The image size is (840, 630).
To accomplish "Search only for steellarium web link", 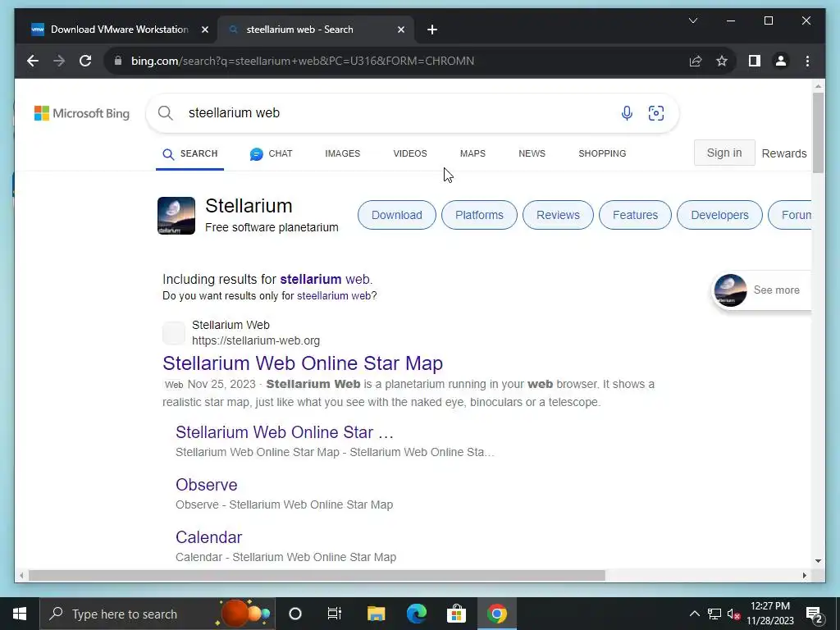I will coord(335,295).
